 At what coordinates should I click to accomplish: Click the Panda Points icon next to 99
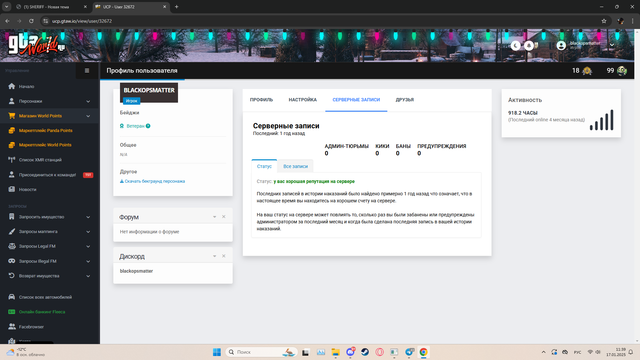622,71
